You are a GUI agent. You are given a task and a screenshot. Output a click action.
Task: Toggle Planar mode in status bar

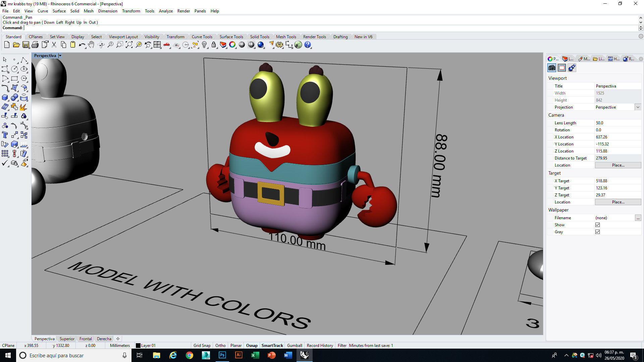tap(236, 346)
